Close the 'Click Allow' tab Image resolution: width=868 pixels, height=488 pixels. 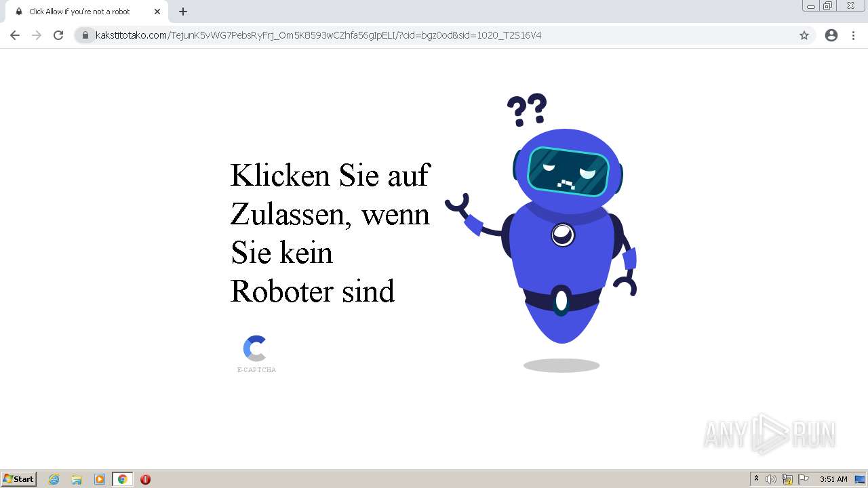(157, 12)
